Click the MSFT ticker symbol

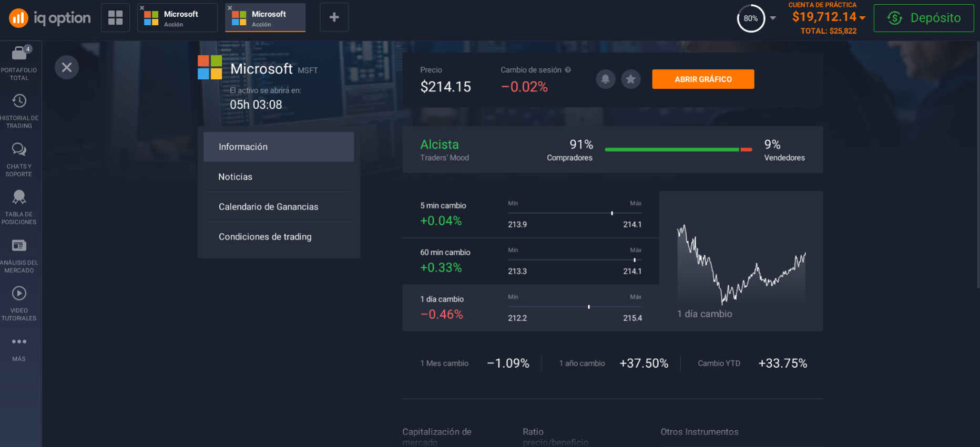point(308,70)
